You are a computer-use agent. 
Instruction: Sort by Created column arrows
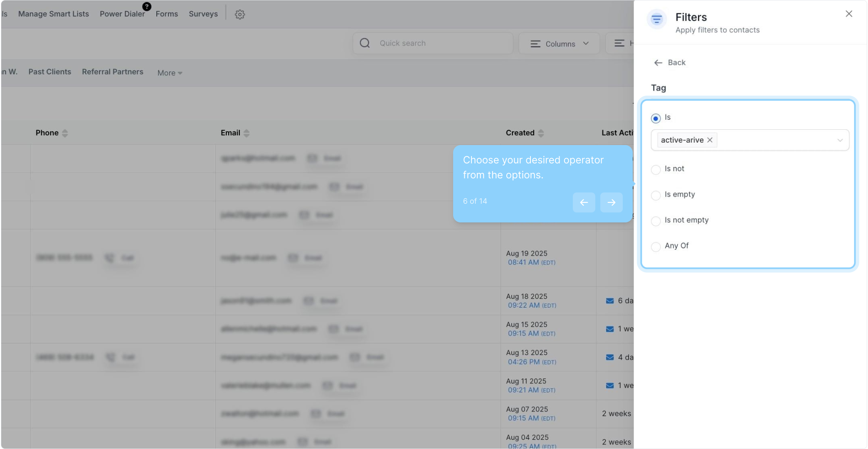541,133
